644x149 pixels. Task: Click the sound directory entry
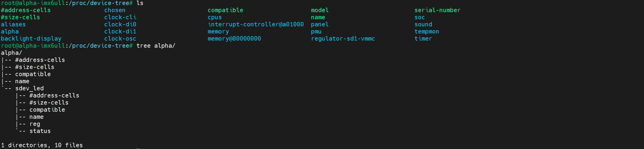[x=423, y=24]
